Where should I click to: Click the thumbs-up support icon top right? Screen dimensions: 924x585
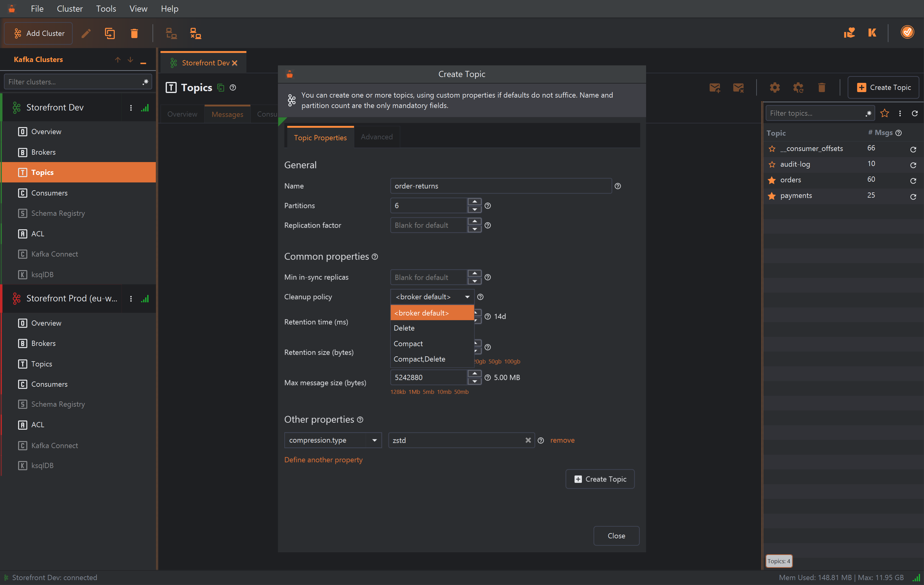[849, 33]
